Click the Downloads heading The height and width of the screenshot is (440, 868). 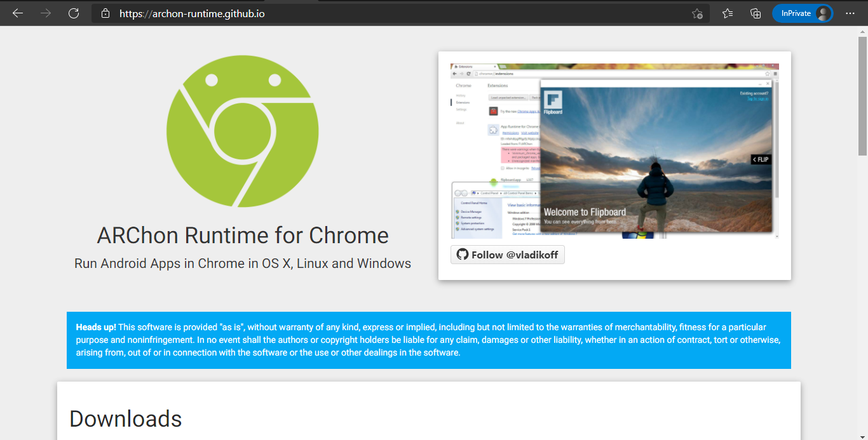(x=126, y=419)
